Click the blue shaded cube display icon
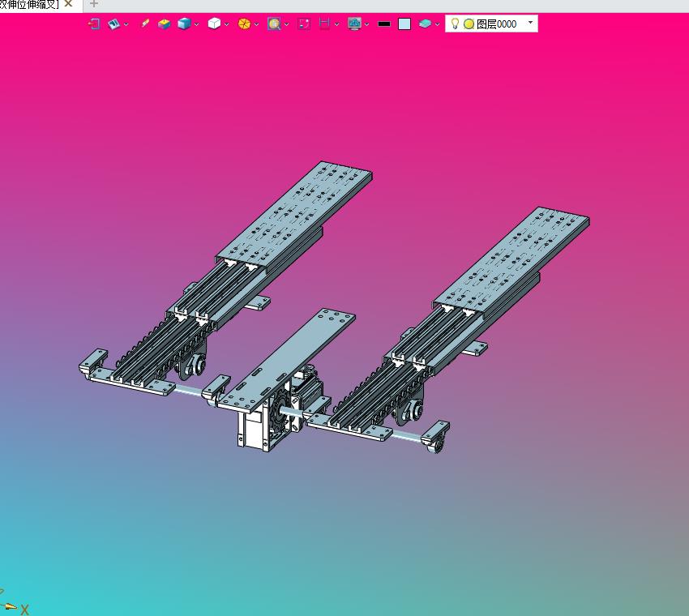Viewport: 689px width, 616px height. [184, 24]
